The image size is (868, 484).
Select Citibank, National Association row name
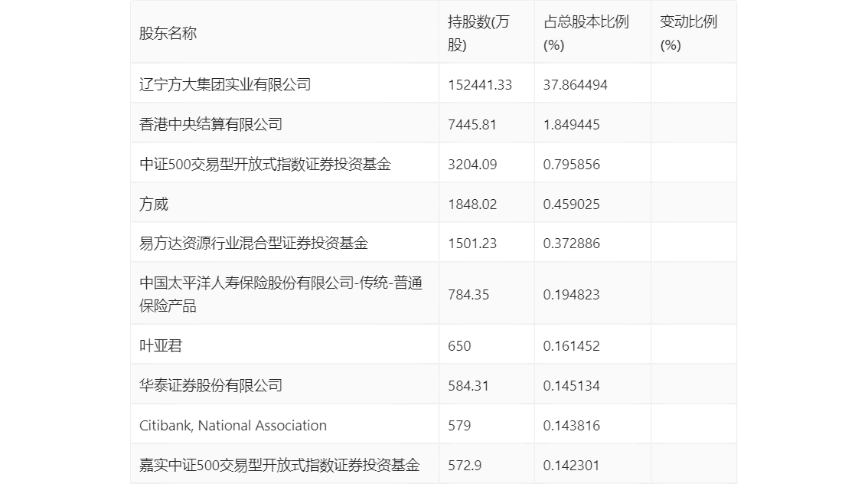(x=233, y=426)
